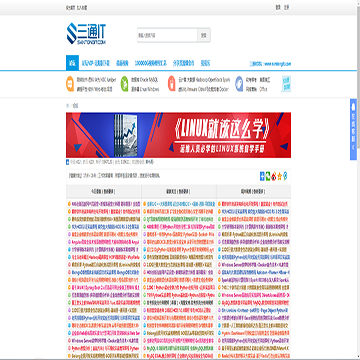
Task: Click the light-blue square icon beside categories
Action: (286, 84)
